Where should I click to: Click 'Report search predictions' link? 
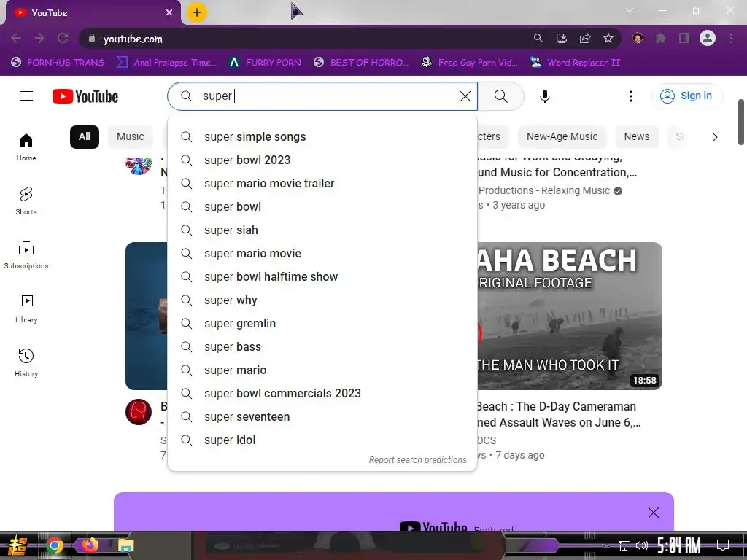point(418,460)
